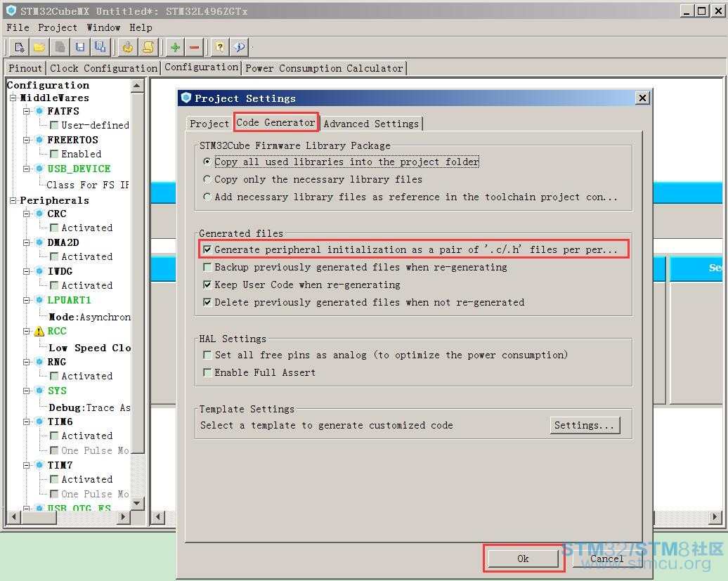Open template Settings... button
Image resolution: width=728 pixels, height=581 pixels.
585,425
